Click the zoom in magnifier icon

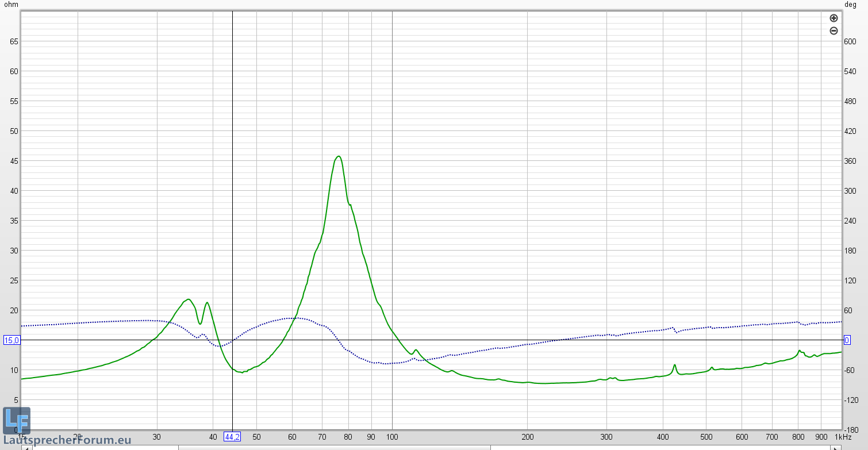point(834,18)
